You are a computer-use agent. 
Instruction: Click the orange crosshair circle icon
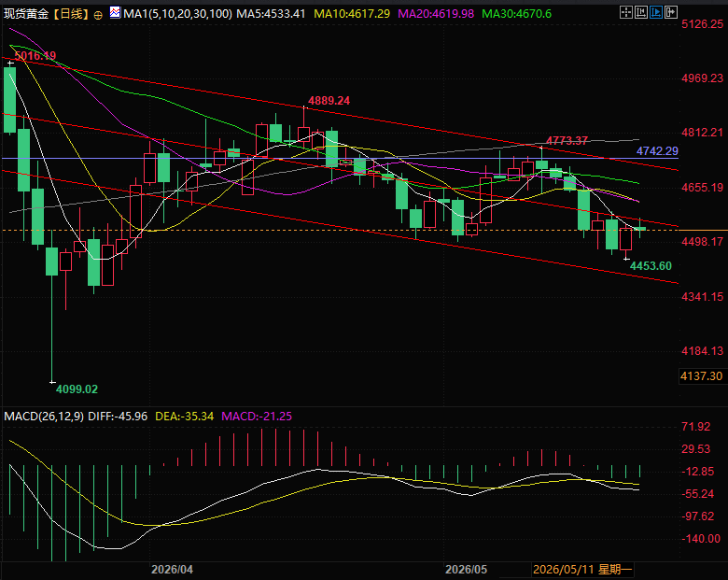98,15
